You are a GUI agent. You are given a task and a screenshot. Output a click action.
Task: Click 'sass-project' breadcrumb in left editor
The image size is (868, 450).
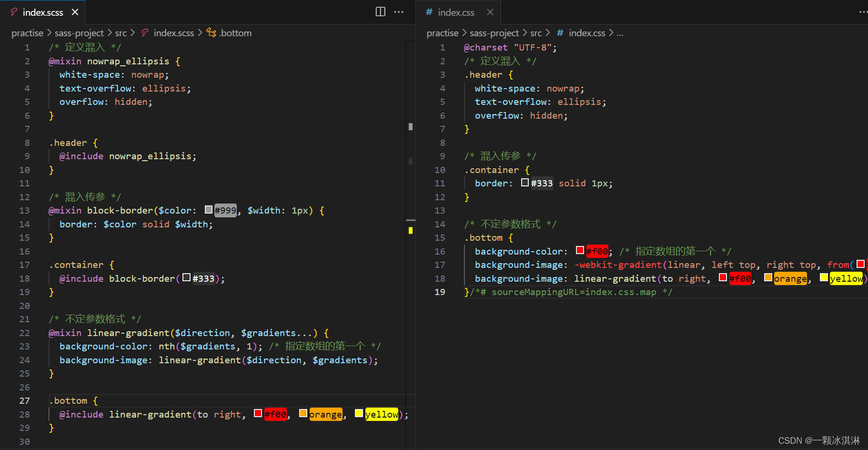point(79,33)
